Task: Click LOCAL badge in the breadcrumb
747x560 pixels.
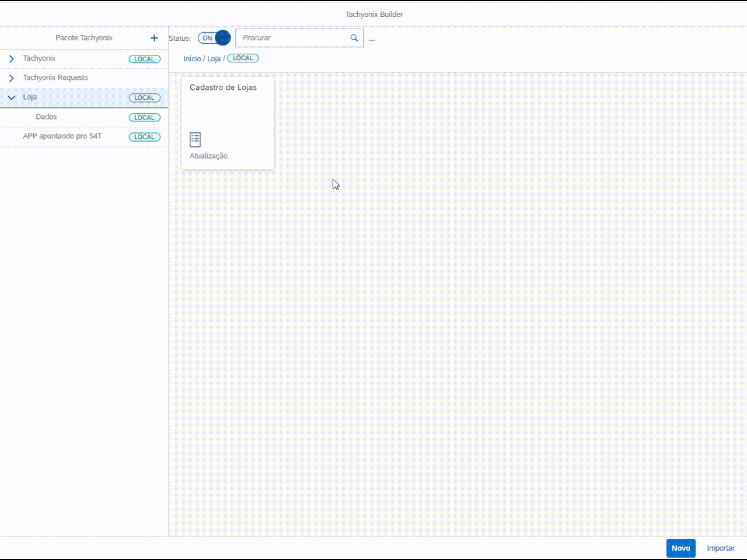Action: point(243,58)
